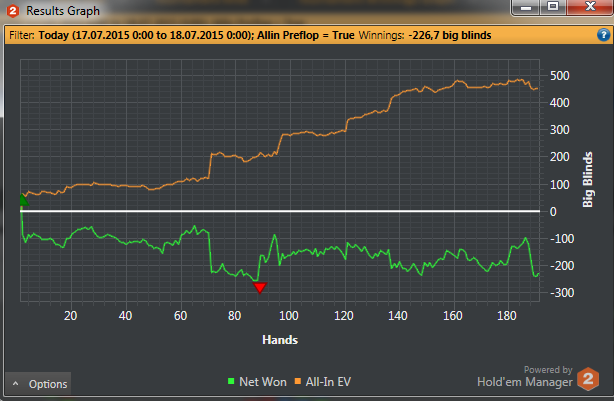Minimize the Results Graph window
The width and height of the screenshot is (614, 401).
point(526,7)
